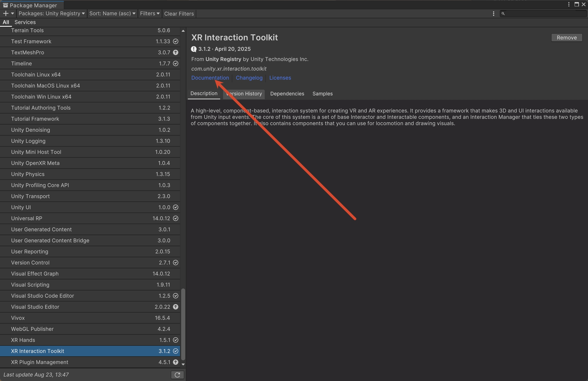The image size is (588, 381).
Task: Select the XR Plugin Management package
Action: pos(90,362)
